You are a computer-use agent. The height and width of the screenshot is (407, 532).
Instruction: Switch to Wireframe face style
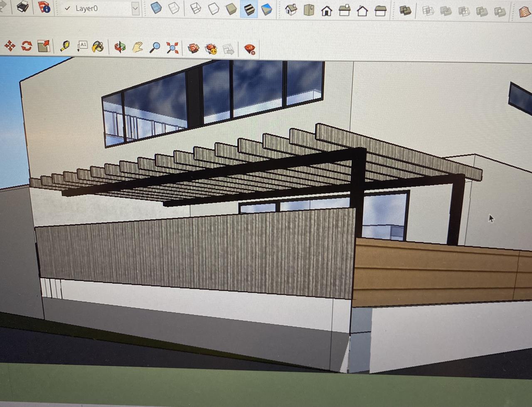point(195,9)
